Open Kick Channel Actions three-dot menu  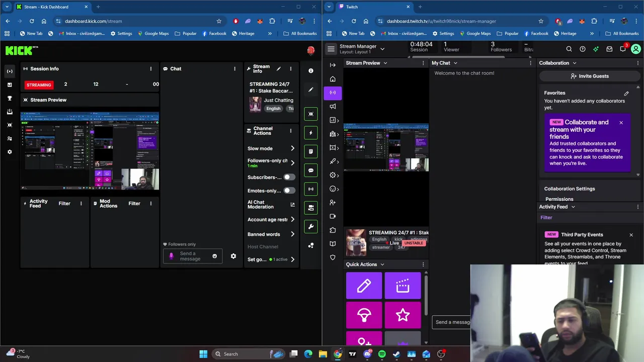pos(290,131)
